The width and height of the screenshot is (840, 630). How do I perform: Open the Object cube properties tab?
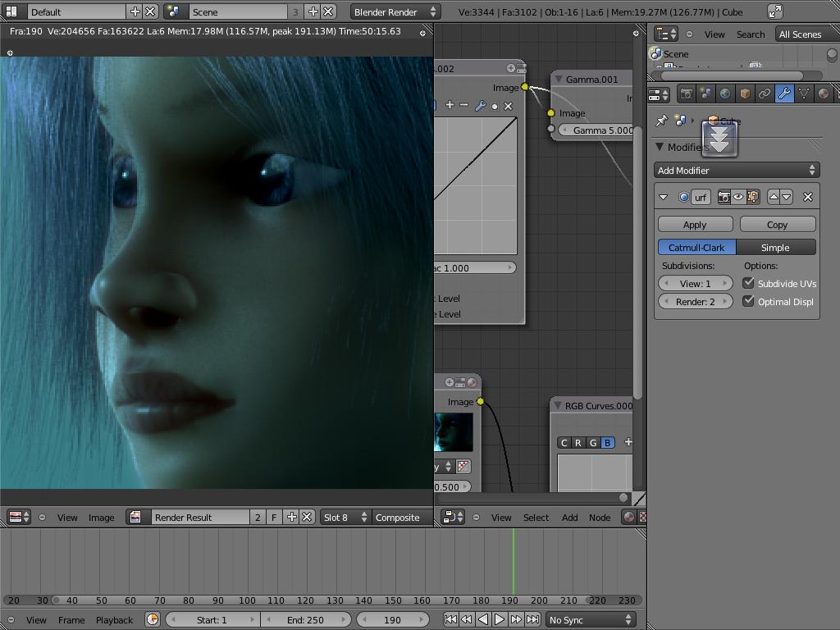[745, 94]
